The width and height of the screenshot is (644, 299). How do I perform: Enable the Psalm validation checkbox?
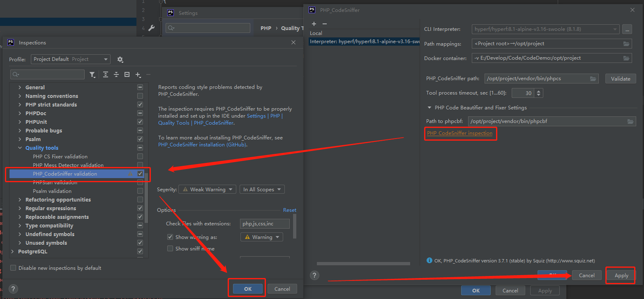point(140,191)
